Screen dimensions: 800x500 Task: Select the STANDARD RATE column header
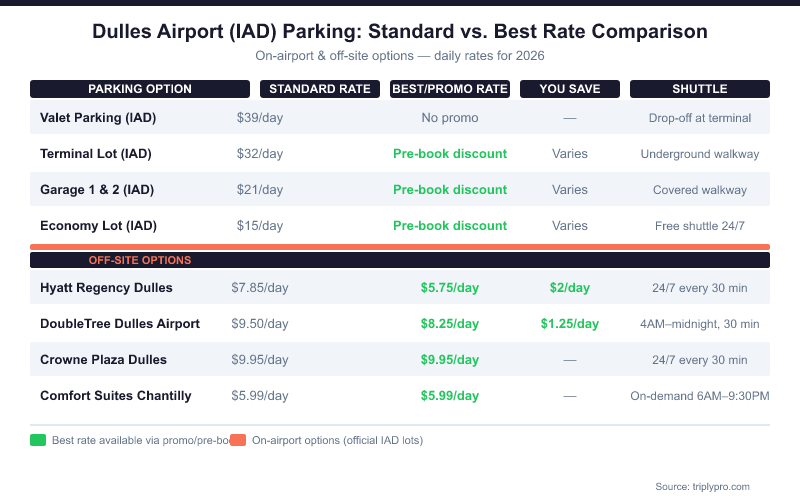pyautogui.click(x=320, y=89)
